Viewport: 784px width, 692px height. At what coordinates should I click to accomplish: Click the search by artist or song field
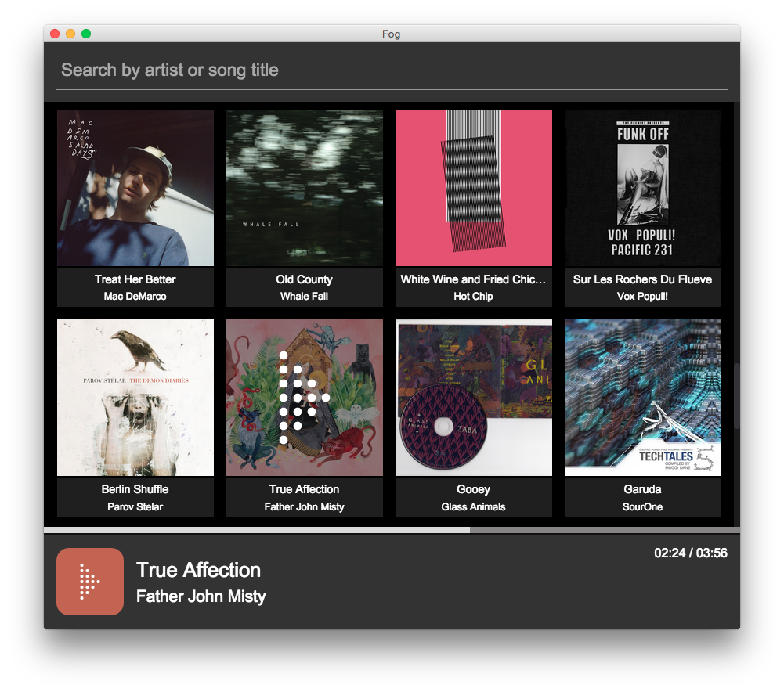(392, 70)
